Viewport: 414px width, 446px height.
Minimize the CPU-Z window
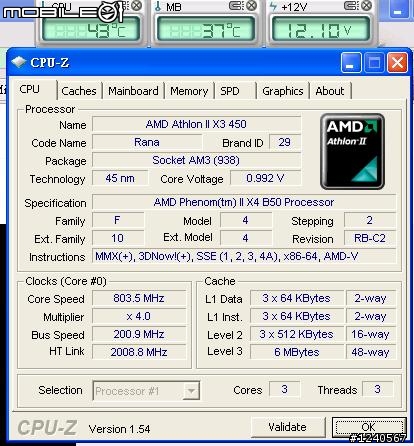[350, 62]
